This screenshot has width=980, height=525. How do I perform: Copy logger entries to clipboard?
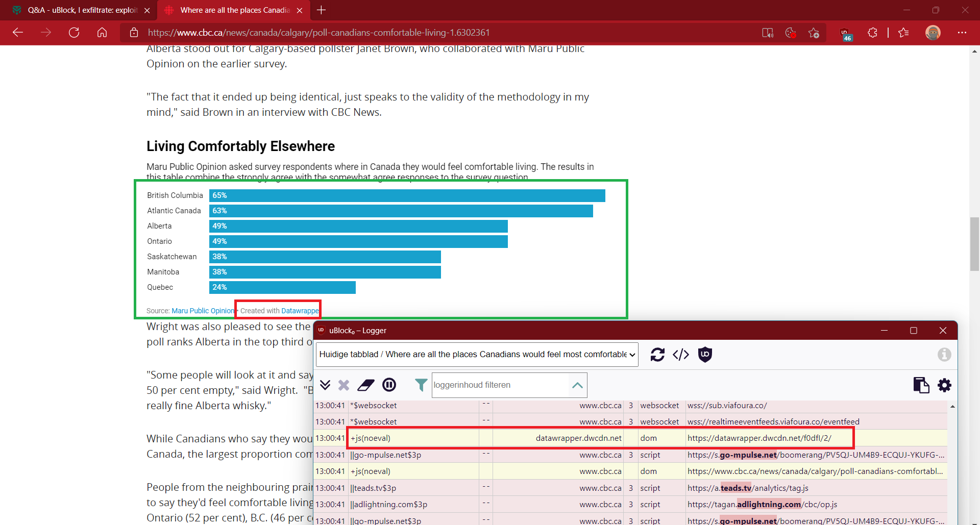[x=921, y=385]
